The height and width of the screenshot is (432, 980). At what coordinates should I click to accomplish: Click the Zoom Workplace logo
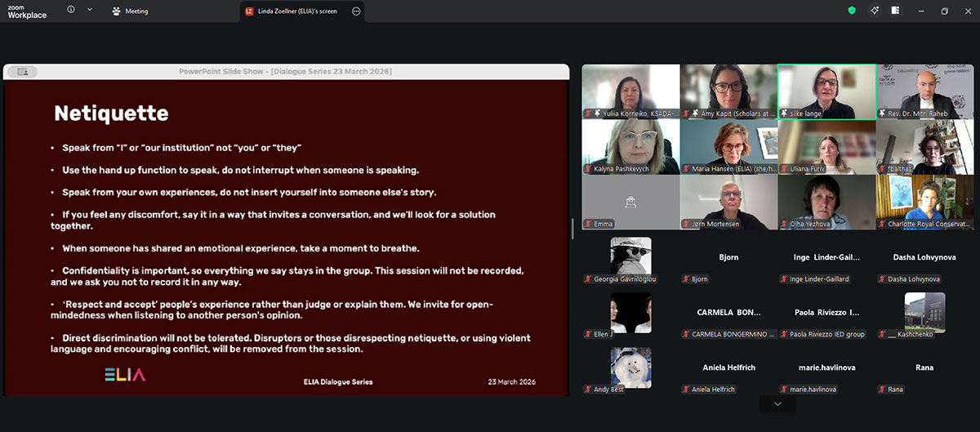click(27, 11)
